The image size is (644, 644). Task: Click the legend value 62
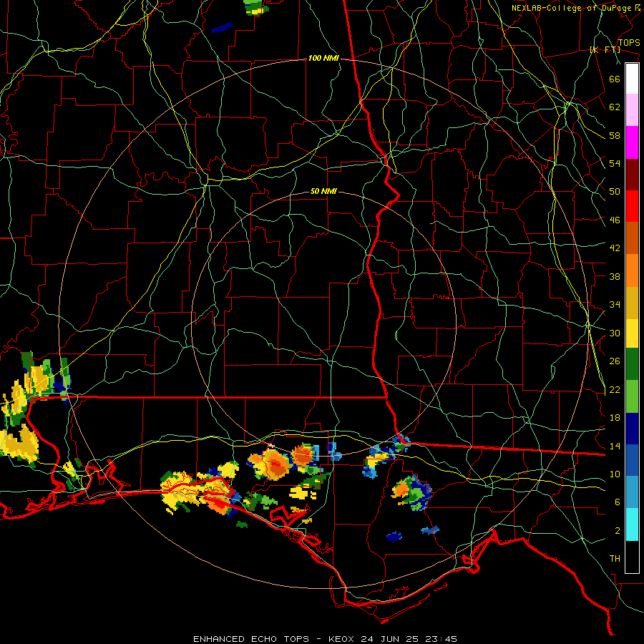[x=615, y=107]
